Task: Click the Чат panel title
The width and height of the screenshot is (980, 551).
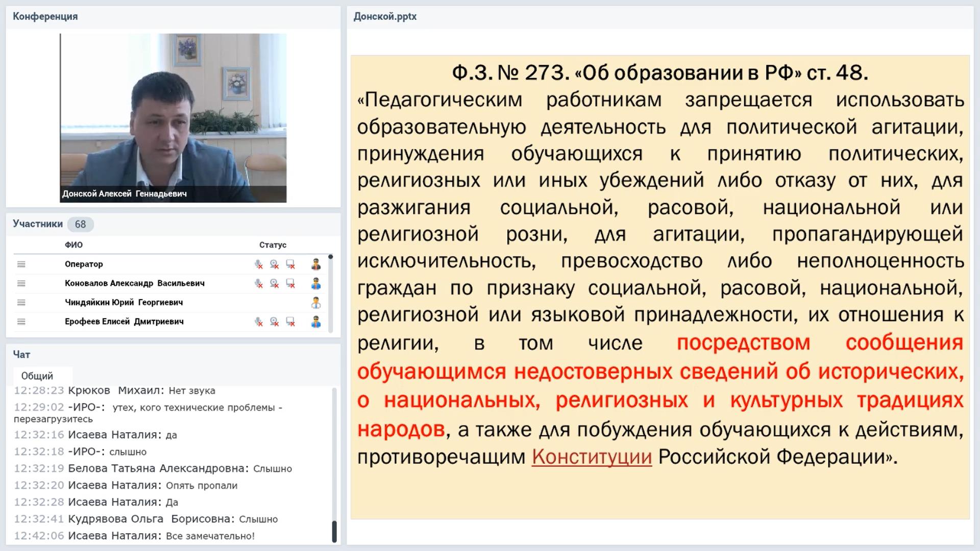Action: [21, 355]
